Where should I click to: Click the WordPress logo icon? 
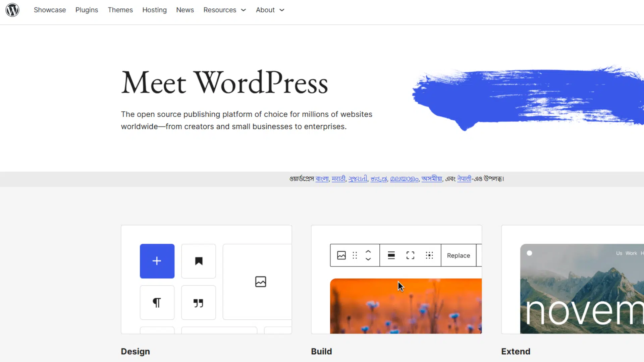[x=12, y=10]
